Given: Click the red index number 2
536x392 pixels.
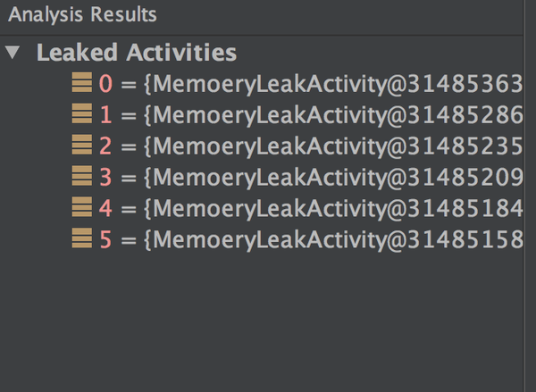Looking at the screenshot, I should (106, 146).
